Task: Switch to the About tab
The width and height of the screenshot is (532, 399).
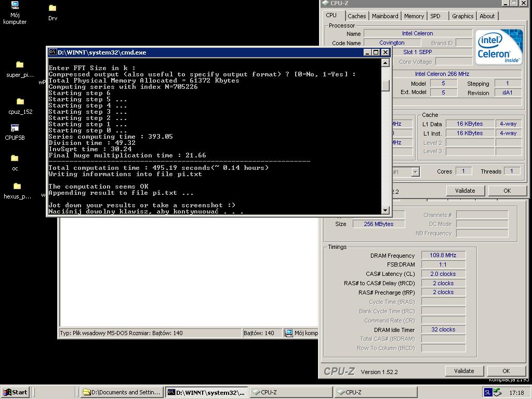Action: point(487,16)
